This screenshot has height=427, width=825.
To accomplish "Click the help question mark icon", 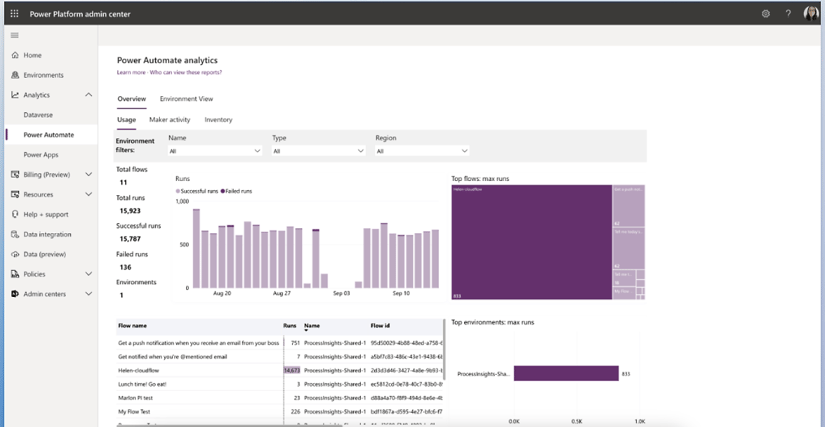I will [x=788, y=14].
